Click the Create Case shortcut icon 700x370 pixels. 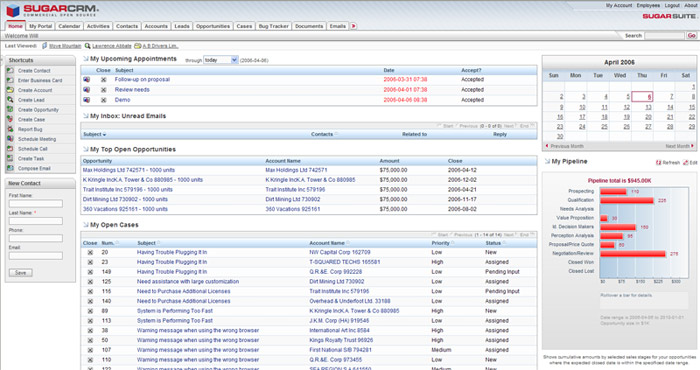click(x=10, y=119)
